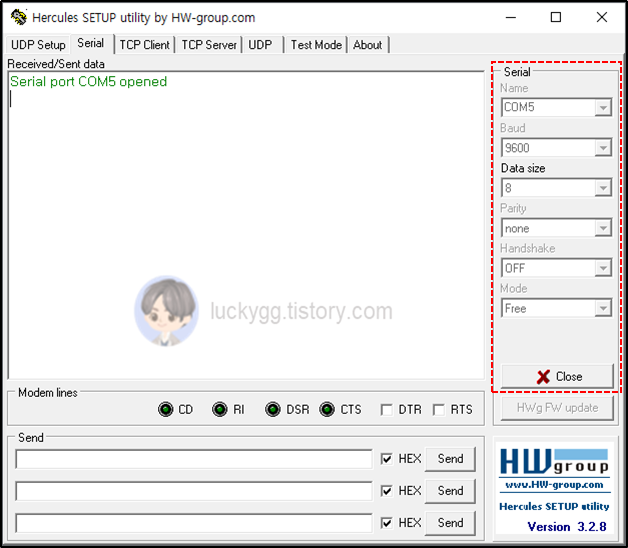Image resolution: width=628 pixels, height=548 pixels.
Task: Select the Serial tab
Action: click(x=91, y=43)
